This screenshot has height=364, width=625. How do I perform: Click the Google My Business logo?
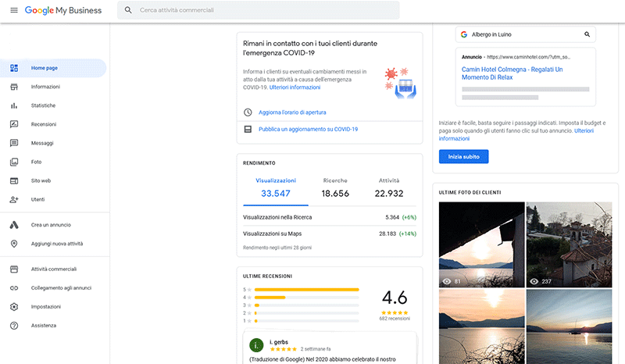(x=63, y=10)
